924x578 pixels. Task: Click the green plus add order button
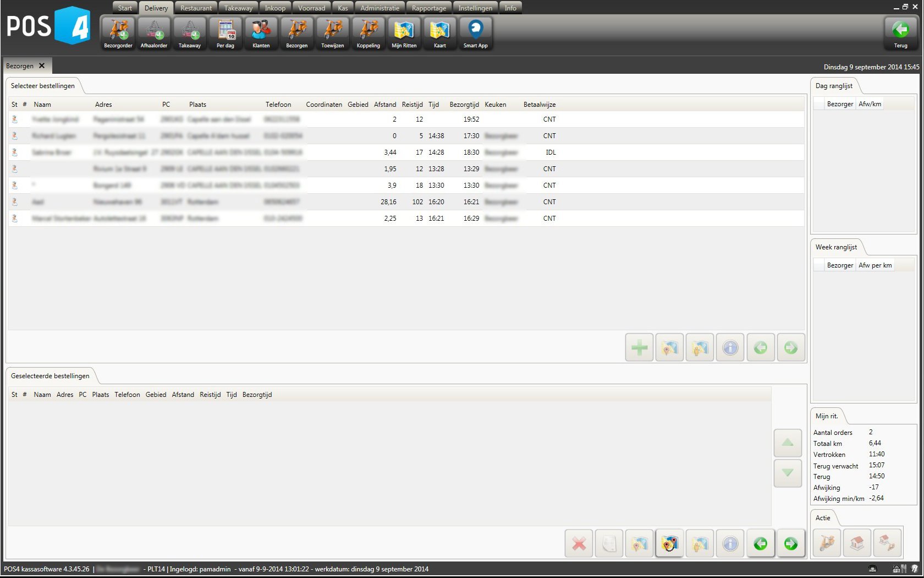click(x=639, y=347)
